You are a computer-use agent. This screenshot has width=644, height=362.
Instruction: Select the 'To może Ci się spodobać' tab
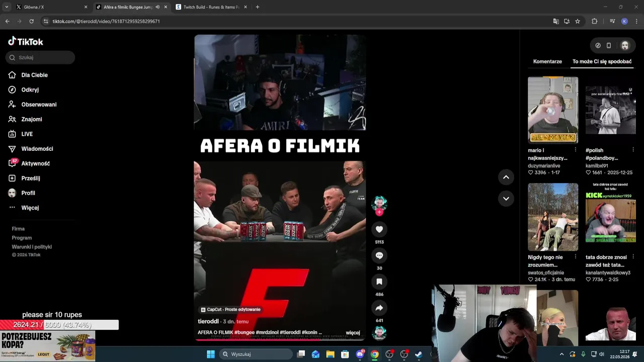pyautogui.click(x=602, y=61)
